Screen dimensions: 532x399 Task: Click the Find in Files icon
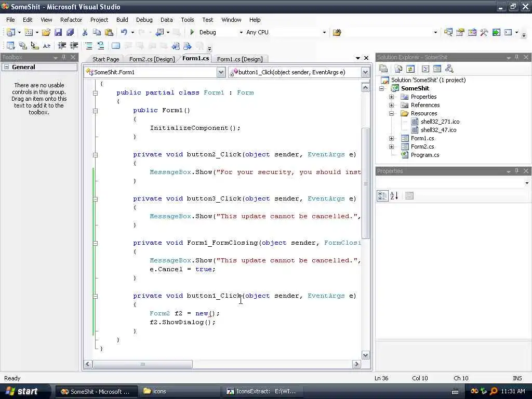(337, 32)
